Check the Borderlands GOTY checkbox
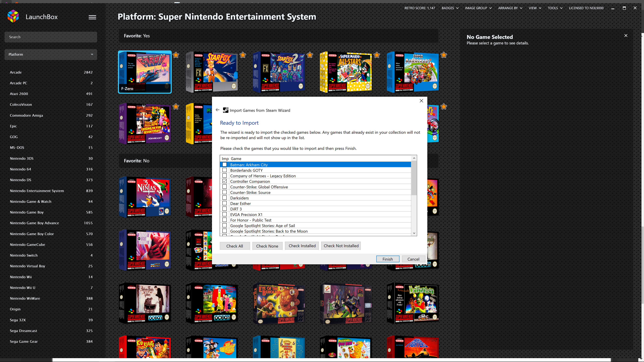644x362 pixels. (225, 170)
